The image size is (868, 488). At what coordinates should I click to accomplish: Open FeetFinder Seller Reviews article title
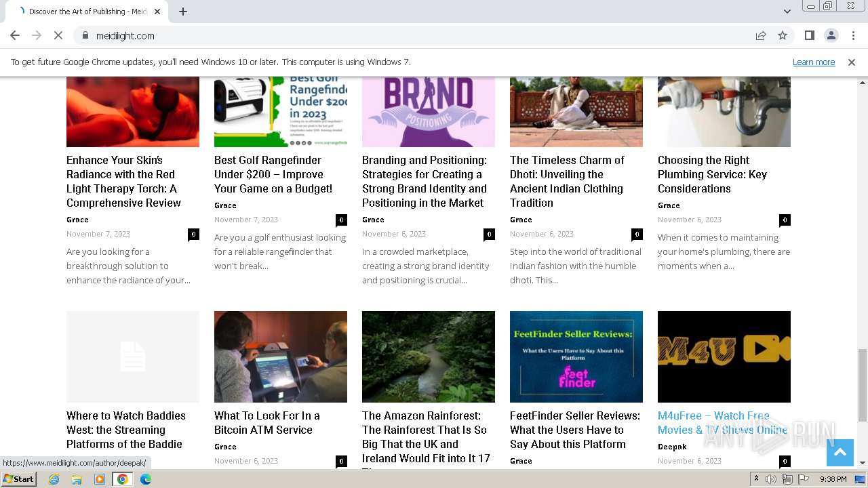(575, 430)
